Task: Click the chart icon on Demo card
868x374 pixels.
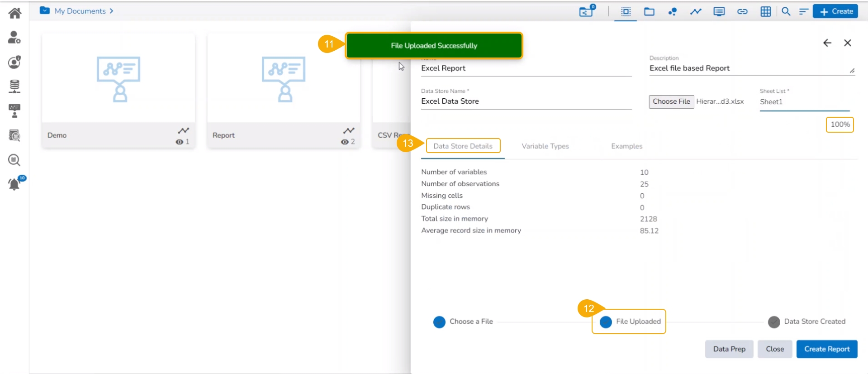Action: [183, 131]
